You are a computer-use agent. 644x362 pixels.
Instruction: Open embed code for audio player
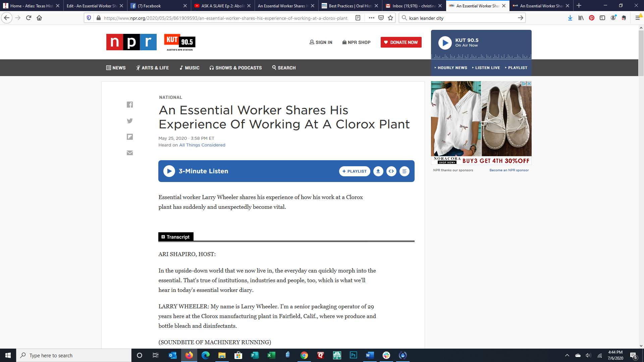(x=391, y=171)
